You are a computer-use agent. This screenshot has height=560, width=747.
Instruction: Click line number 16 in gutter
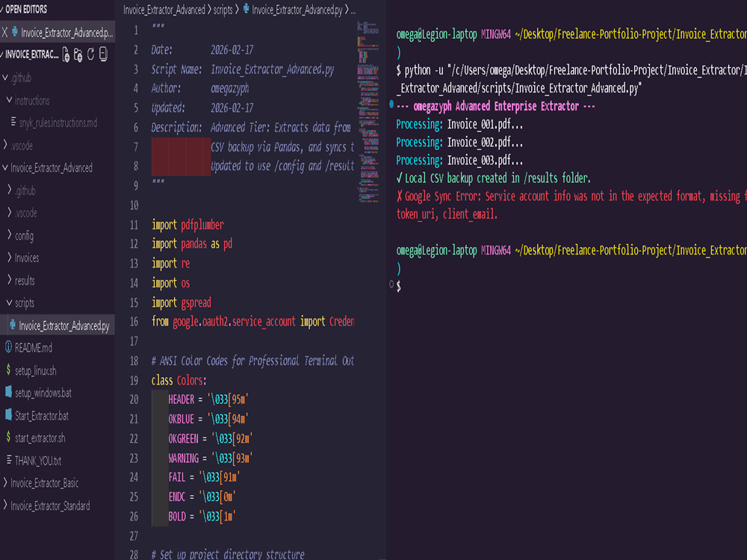pos(134,322)
